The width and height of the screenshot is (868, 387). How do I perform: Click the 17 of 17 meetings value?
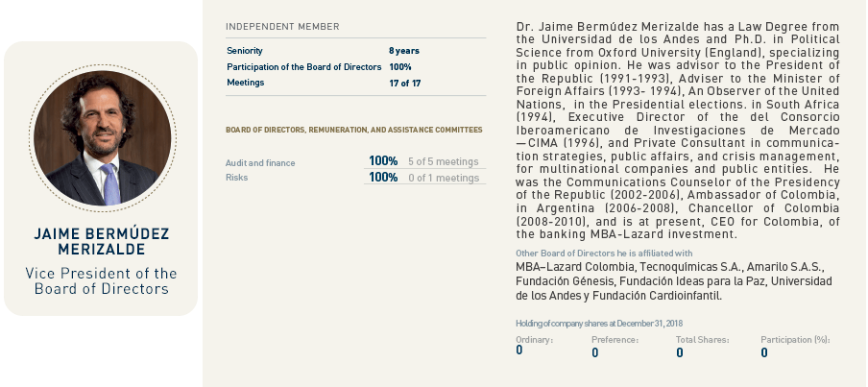click(404, 83)
